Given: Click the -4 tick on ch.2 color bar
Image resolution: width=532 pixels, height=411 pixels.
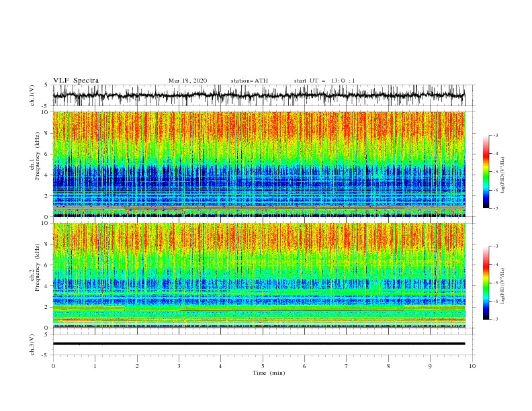Looking at the screenshot, I should point(496,265).
